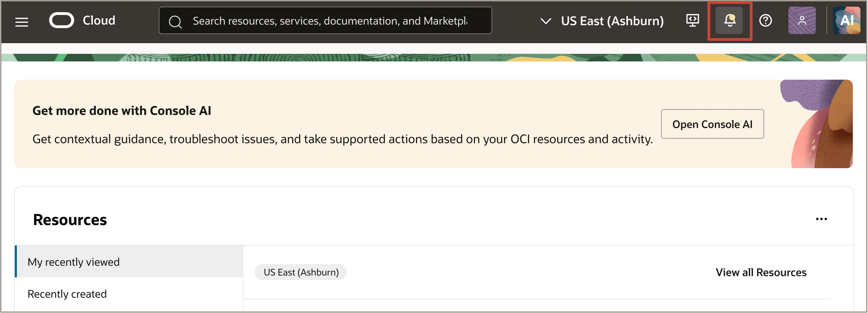
Task: Switch to Recently created tab
Action: click(x=129, y=294)
